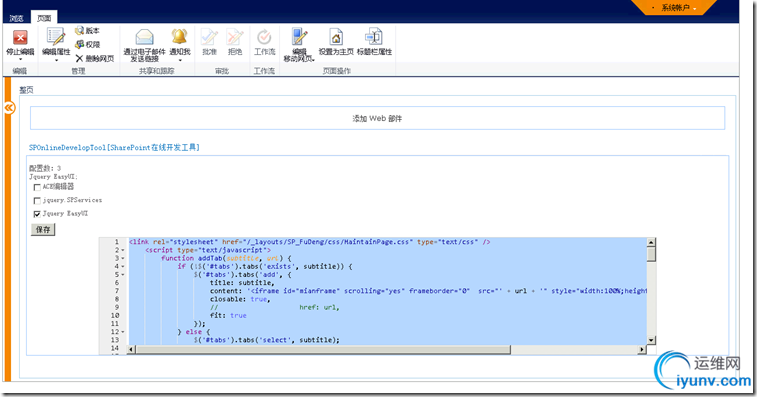
Task: Expand the Edit Properties dropdown arrow
Action: 56,60
